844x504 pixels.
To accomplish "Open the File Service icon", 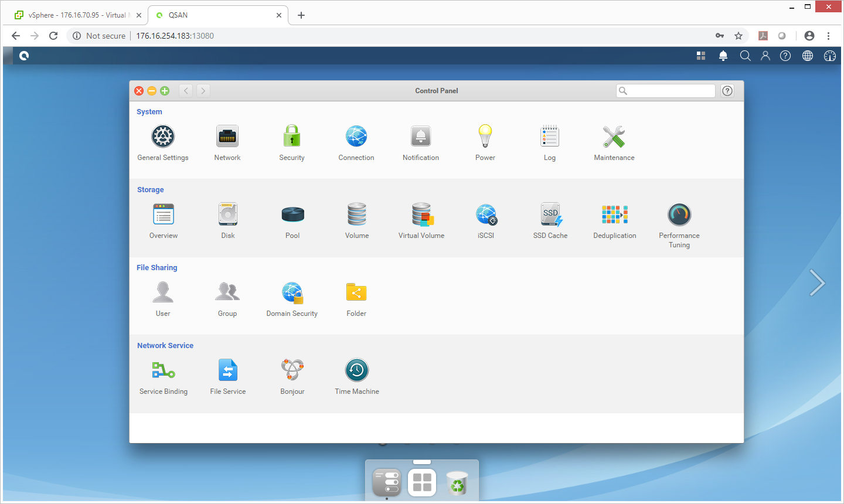I will coord(228,370).
